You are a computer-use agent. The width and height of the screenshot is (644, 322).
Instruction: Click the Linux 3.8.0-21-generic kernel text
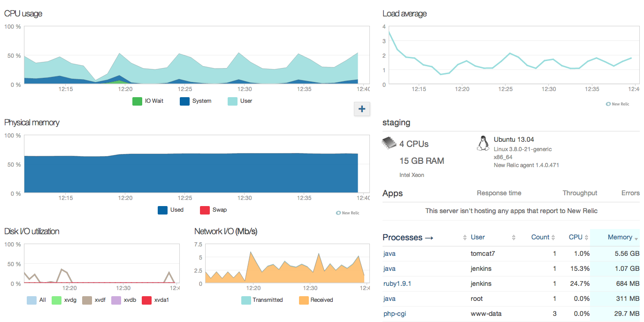point(522,149)
